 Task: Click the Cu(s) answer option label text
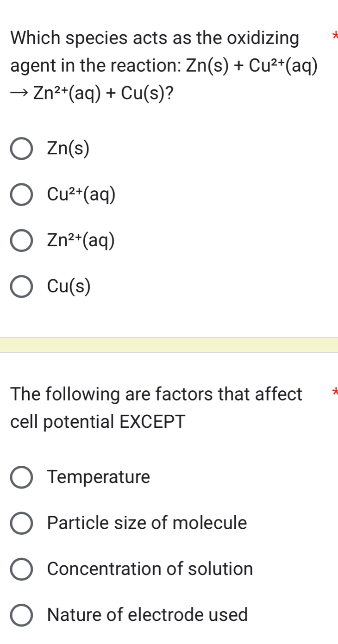tap(69, 287)
